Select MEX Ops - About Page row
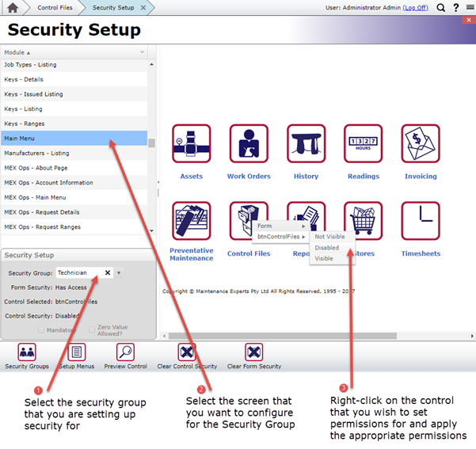 point(74,168)
